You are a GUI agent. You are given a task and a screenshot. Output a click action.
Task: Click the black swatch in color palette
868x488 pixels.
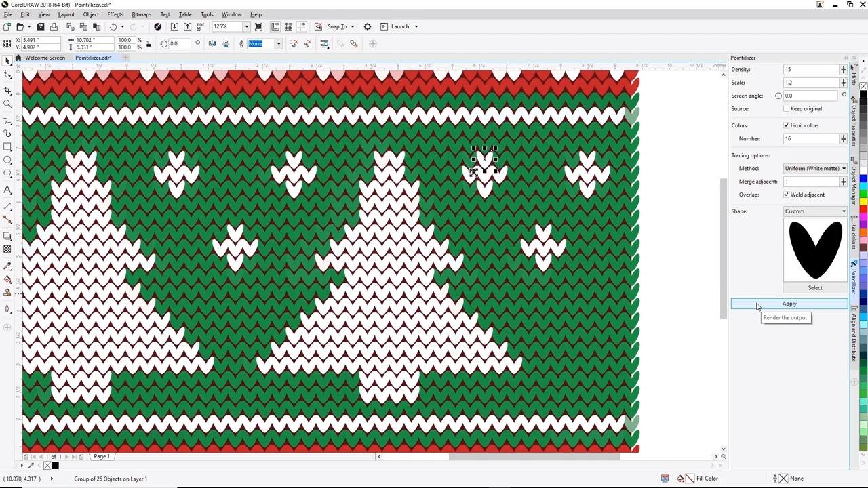(x=863, y=94)
